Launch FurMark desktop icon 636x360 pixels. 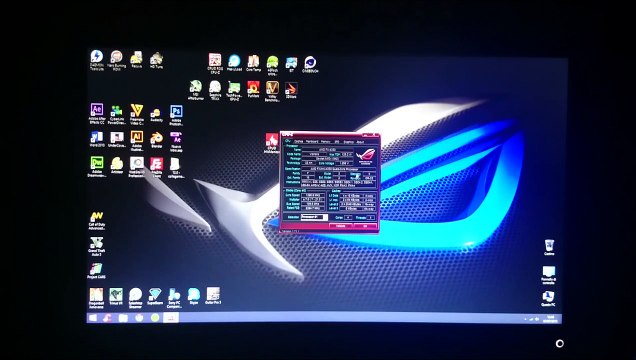(x=254, y=90)
